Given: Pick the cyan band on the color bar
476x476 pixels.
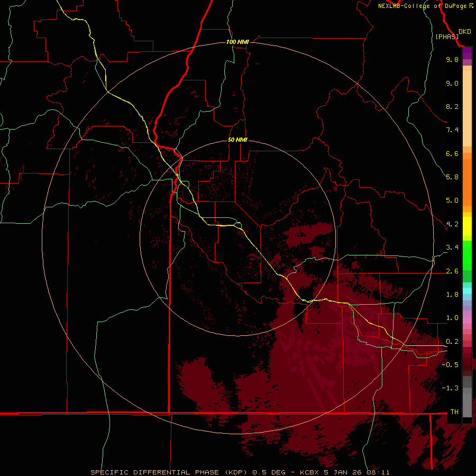Looking at the screenshot, I should point(467,290).
